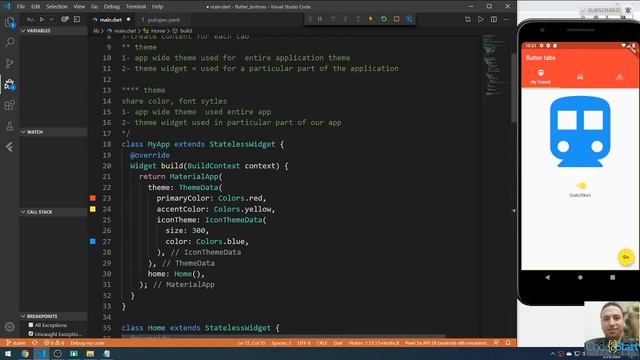Open the Terminal menu

pyautogui.click(x=136, y=7)
